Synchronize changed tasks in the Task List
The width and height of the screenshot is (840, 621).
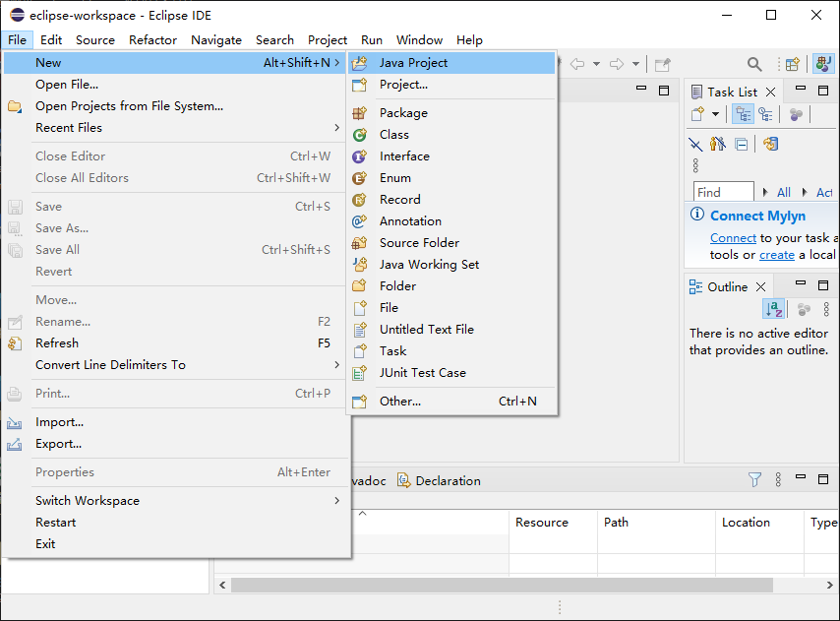pos(770,144)
